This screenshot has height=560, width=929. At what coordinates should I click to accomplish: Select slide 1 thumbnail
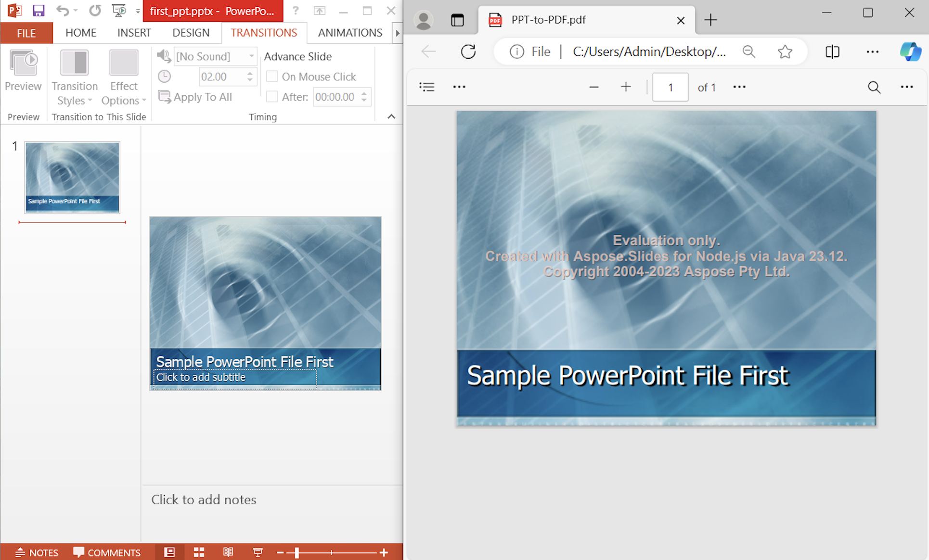(72, 177)
